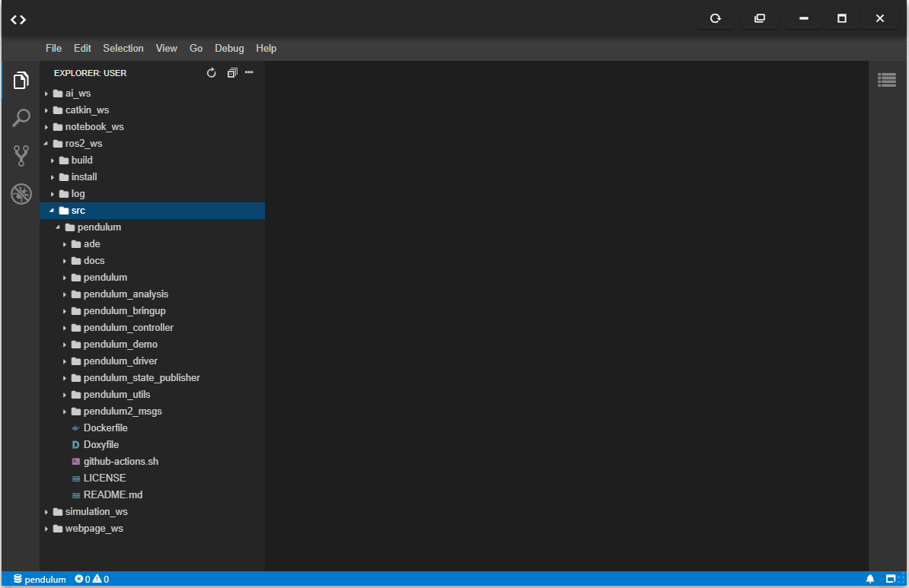
Task: Expand the pendulum_controller folder
Action: point(128,328)
